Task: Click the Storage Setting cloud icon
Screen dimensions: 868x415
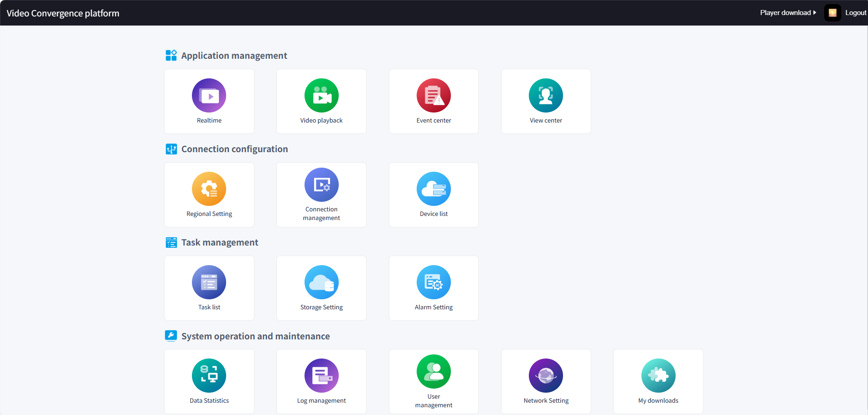Action: click(321, 283)
